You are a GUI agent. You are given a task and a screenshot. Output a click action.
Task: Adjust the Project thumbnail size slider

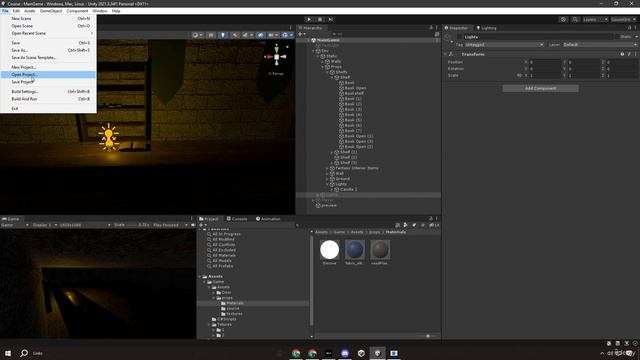click(428, 336)
